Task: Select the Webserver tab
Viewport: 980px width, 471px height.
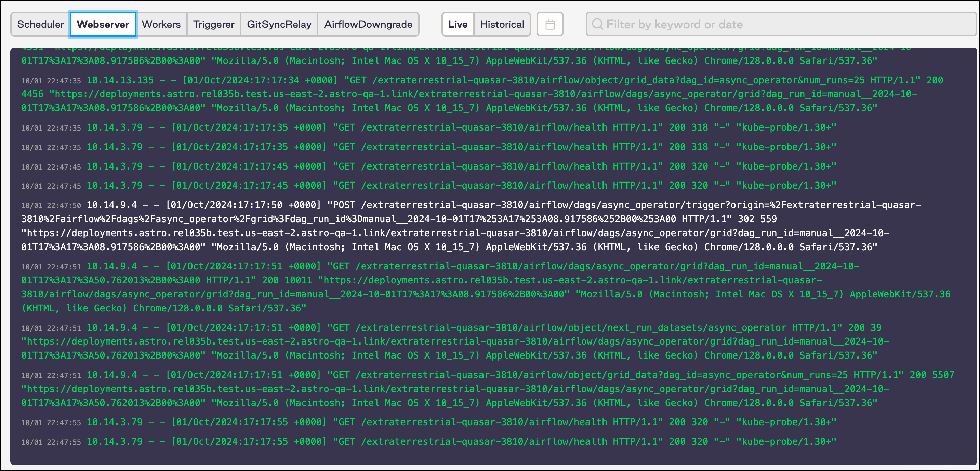Action: [x=103, y=24]
